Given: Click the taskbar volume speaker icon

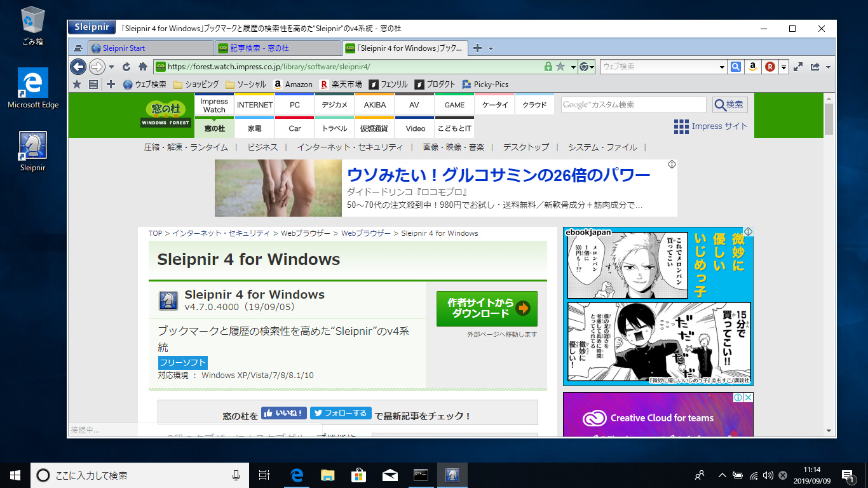Looking at the screenshot, I should (768, 475).
